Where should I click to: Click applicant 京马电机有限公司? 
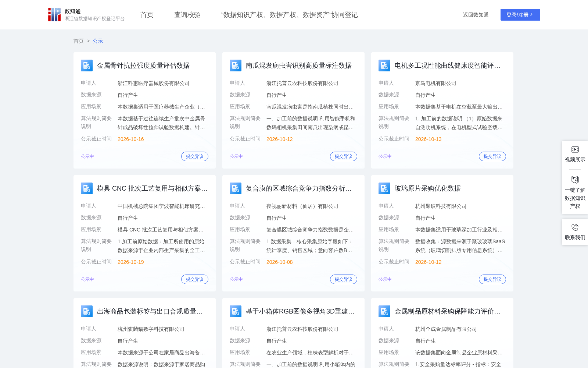click(x=436, y=84)
